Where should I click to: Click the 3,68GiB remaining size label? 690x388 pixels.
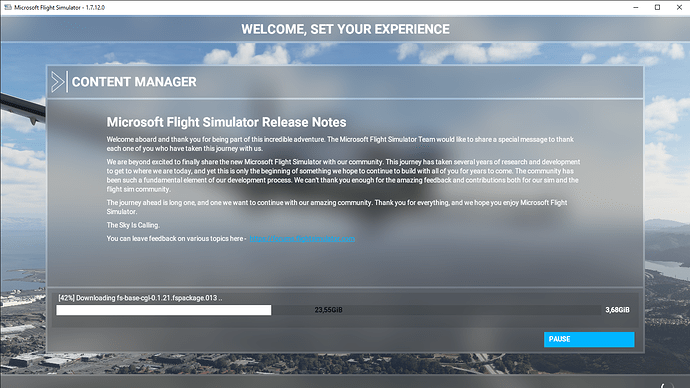pyautogui.click(x=617, y=310)
